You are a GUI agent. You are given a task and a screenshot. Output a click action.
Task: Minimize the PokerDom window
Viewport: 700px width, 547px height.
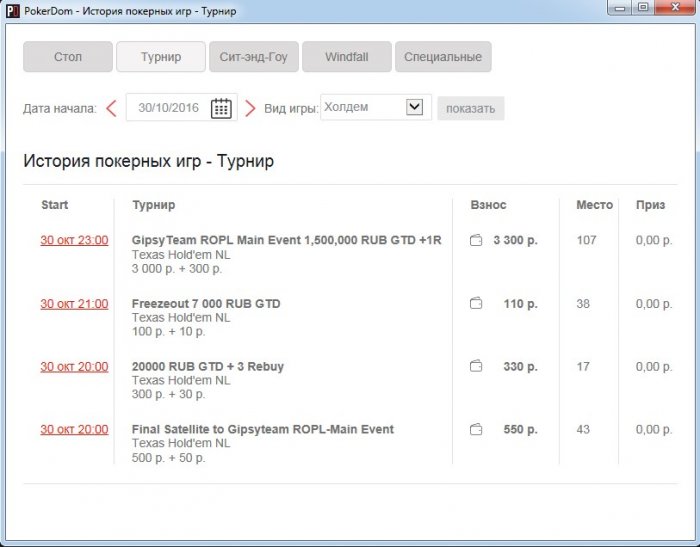[x=620, y=8]
